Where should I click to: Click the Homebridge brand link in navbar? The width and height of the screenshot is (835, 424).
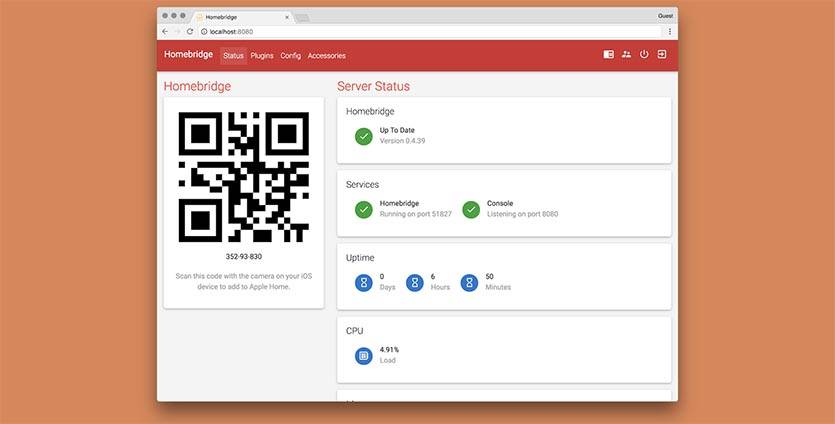point(188,55)
